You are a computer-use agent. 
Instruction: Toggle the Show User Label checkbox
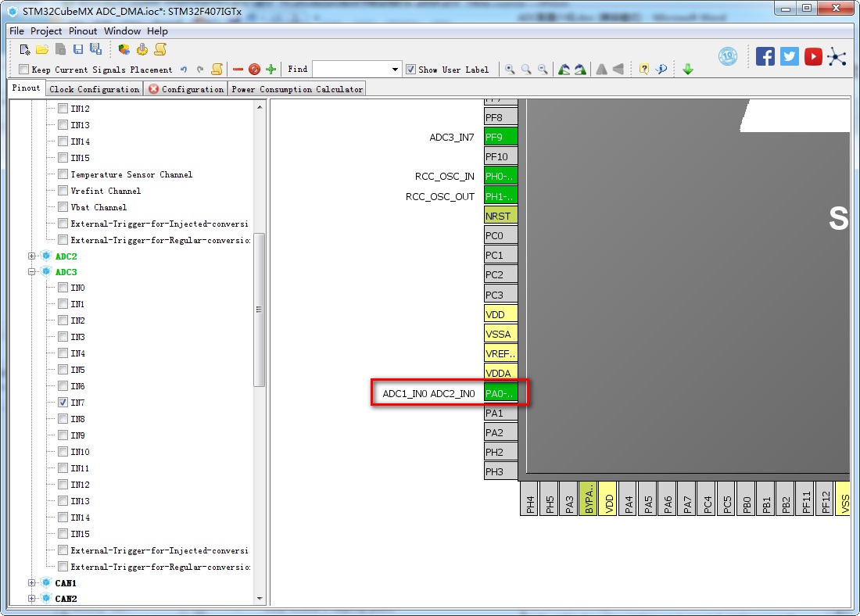pyautogui.click(x=410, y=69)
